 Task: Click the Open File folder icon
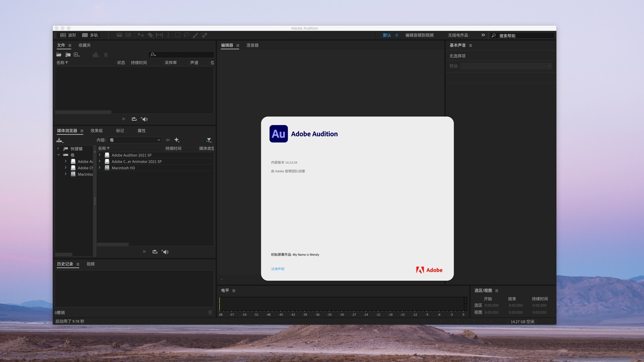(x=59, y=55)
